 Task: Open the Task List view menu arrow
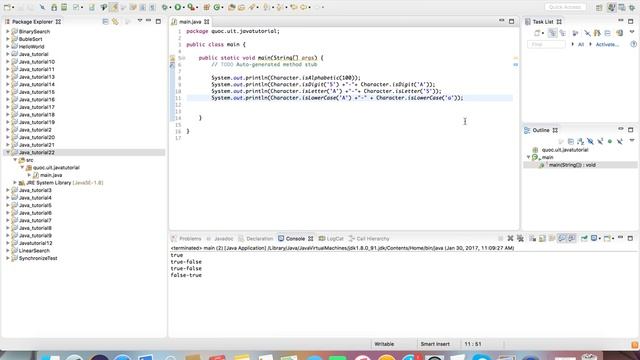point(632,32)
